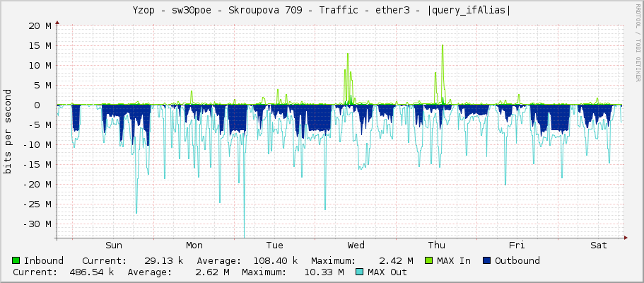Click the '-15 M' y-axis label
The height and width of the screenshot is (283, 644).
(37, 165)
